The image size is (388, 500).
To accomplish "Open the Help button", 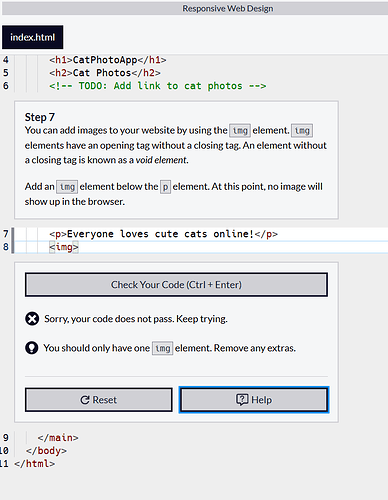I will pyautogui.click(x=254, y=400).
